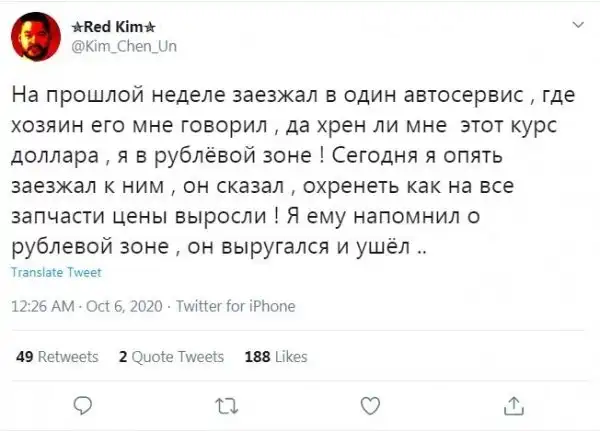The width and height of the screenshot is (600, 431).
Task: Click the word "доллара" in the tweet
Action: pos(52,158)
